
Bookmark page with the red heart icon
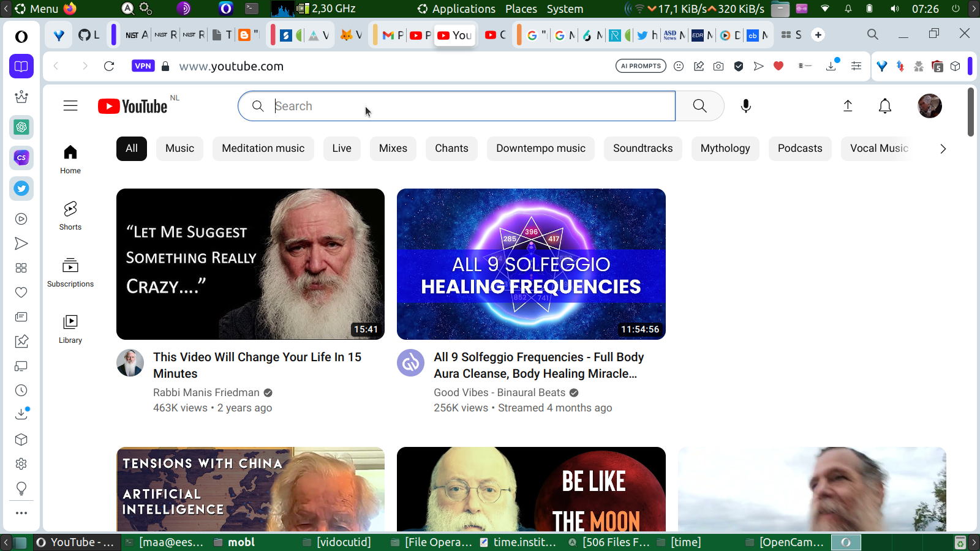pyautogui.click(x=778, y=66)
